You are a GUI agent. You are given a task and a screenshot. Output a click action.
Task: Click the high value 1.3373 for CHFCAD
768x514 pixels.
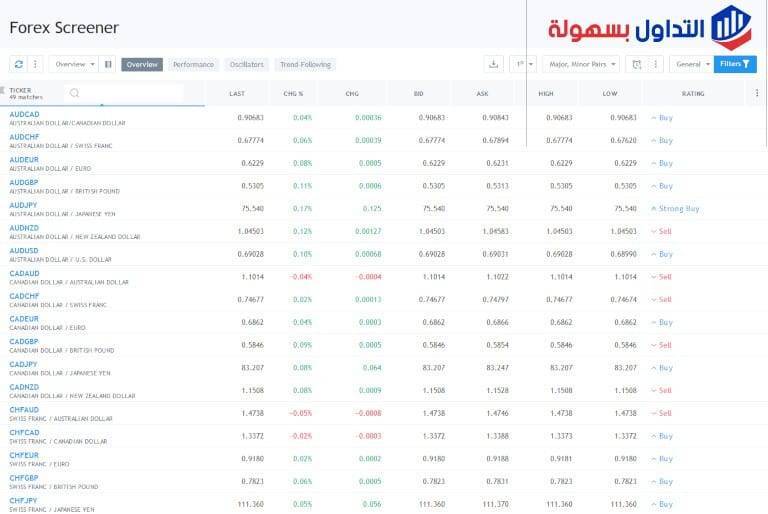click(x=561, y=436)
